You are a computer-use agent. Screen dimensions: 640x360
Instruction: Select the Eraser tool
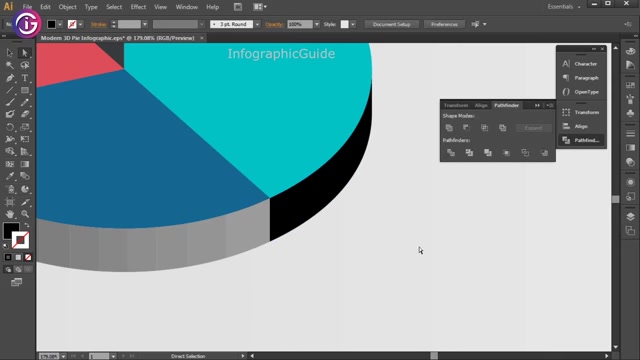[24, 115]
